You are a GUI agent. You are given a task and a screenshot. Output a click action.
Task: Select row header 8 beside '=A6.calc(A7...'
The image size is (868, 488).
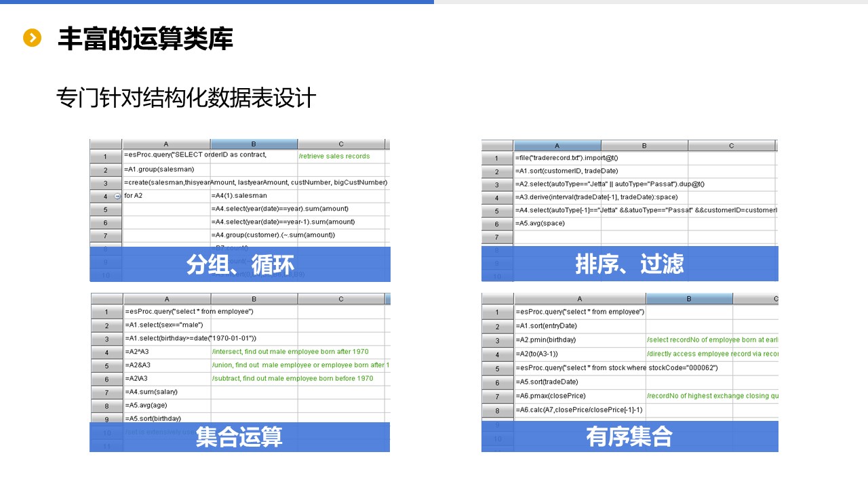coord(497,411)
